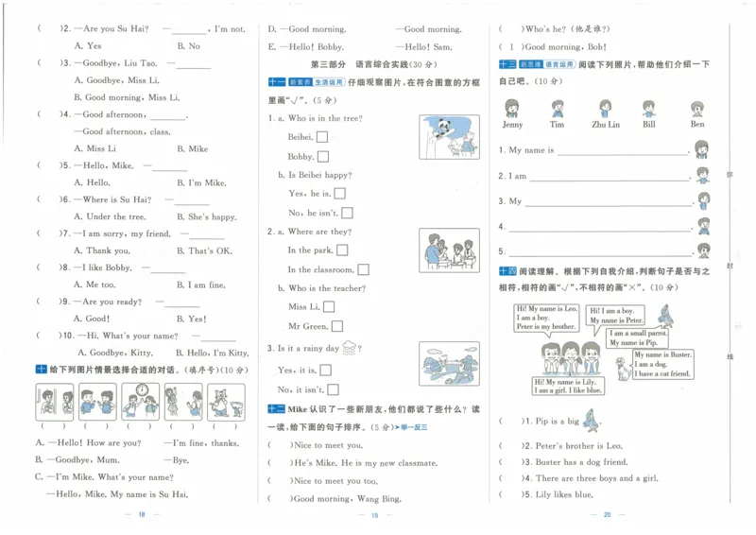This screenshot has width=756, height=535.
Task: Tick the "Yes, it is." box
Action: tap(325, 370)
